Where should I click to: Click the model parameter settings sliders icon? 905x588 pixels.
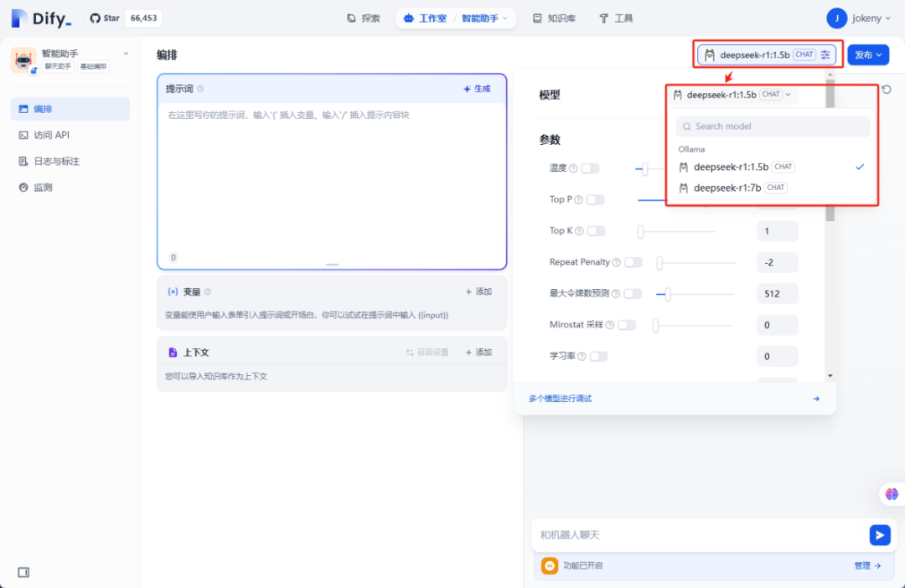point(825,54)
